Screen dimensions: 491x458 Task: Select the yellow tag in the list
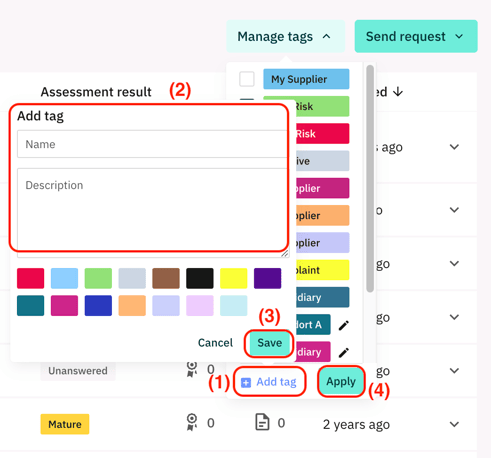pos(322,270)
